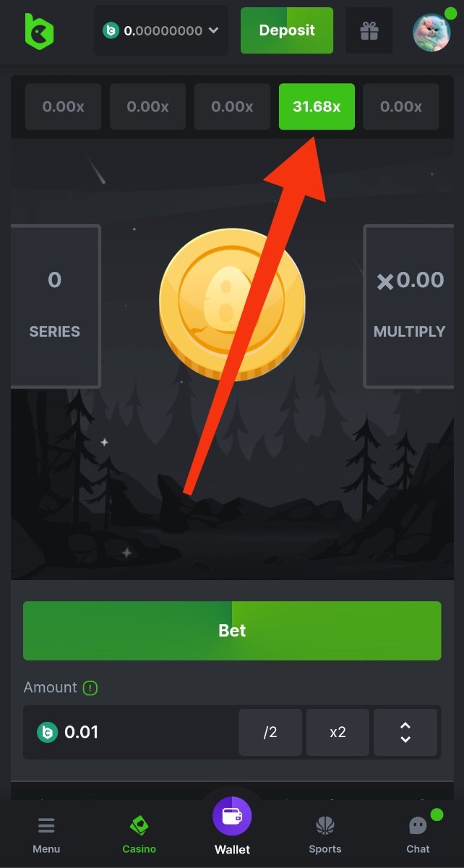Screen dimensions: 464x868
Task: Double the bet with x2 button
Action: [x=338, y=733]
